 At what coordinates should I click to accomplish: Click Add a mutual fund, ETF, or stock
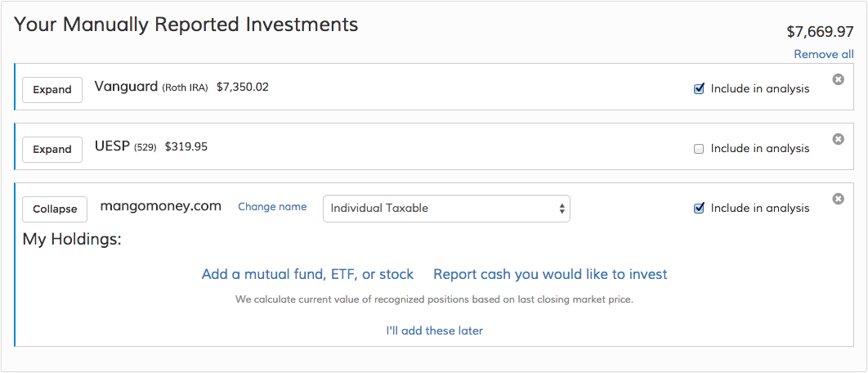tap(307, 274)
